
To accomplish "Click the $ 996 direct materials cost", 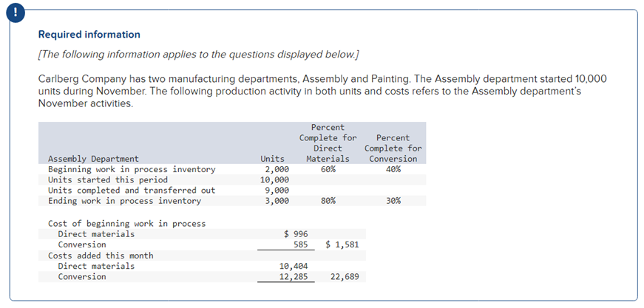I will [x=296, y=234].
